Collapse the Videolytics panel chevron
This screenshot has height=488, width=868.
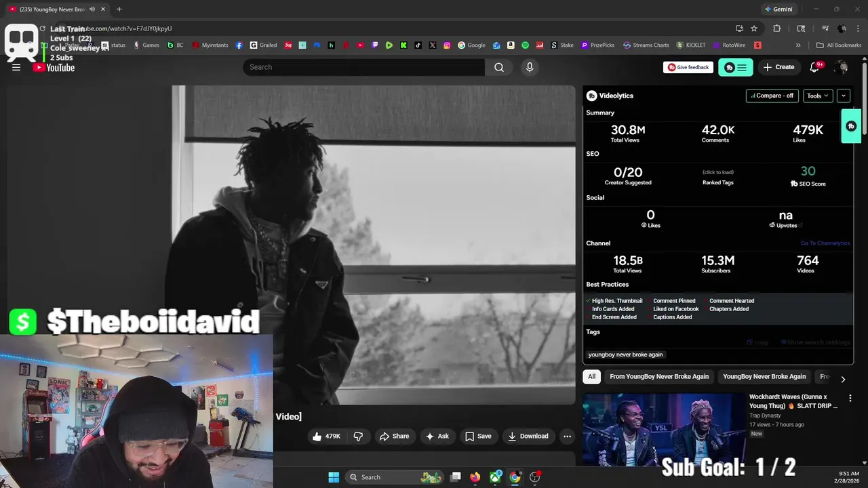point(844,96)
